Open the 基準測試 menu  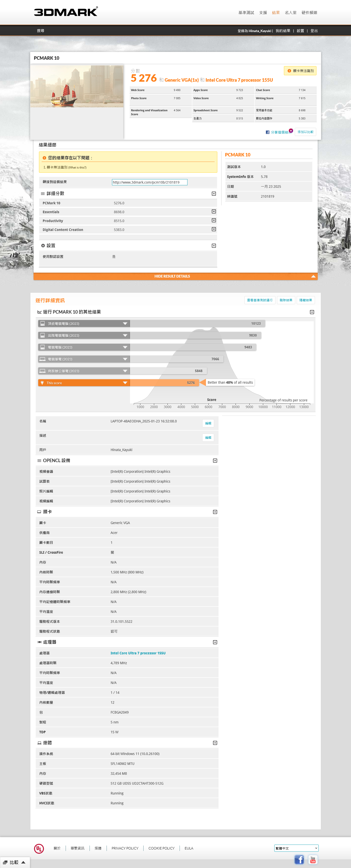point(246,13)
